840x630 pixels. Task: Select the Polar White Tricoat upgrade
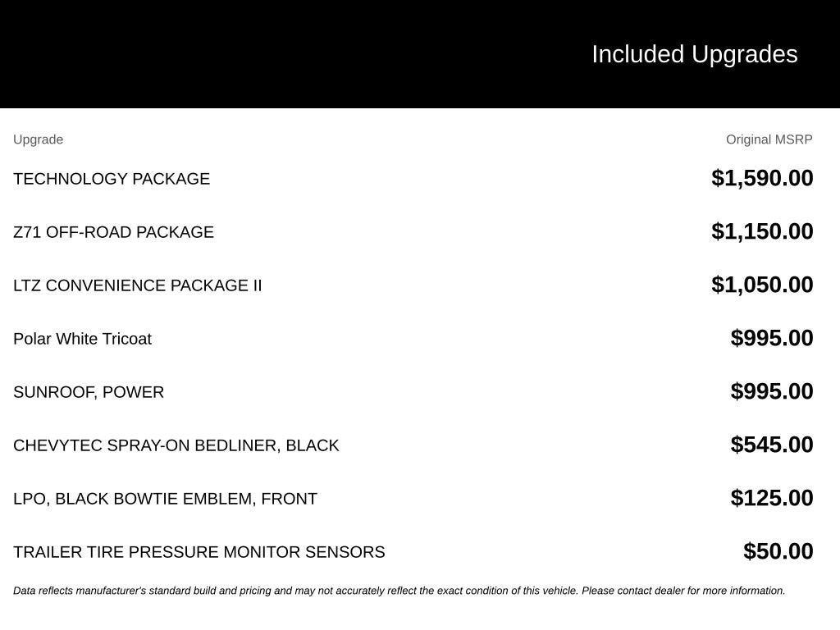[83, 339]
